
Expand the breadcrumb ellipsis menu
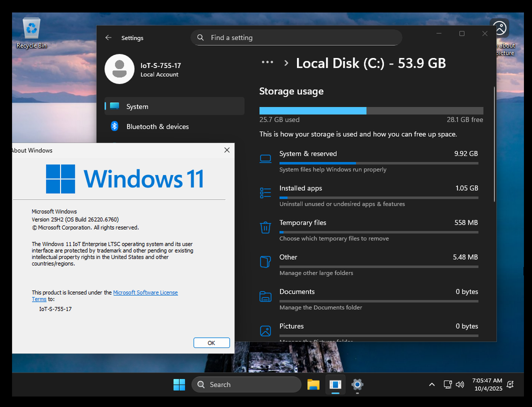(268, 63)
